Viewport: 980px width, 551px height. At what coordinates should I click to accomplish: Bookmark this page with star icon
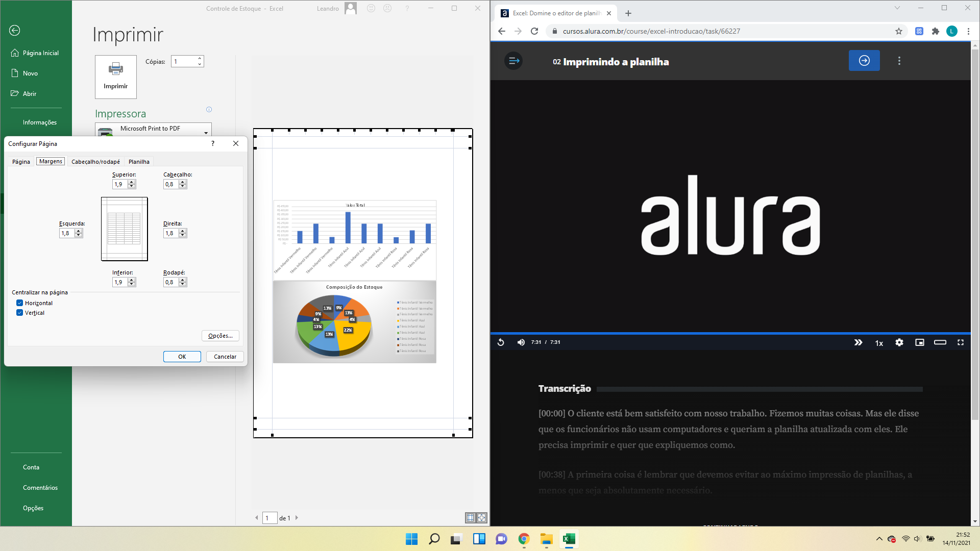click(899, 31)
